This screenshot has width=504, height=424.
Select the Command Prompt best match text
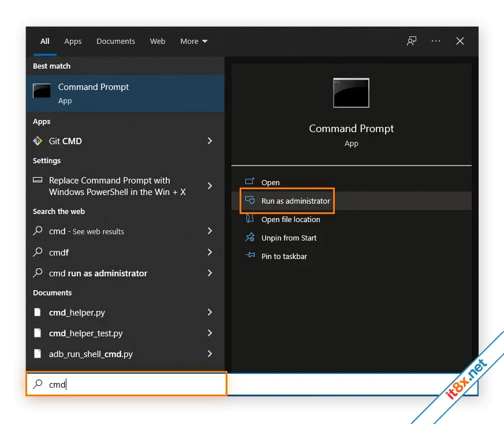[x=93, y=87]
